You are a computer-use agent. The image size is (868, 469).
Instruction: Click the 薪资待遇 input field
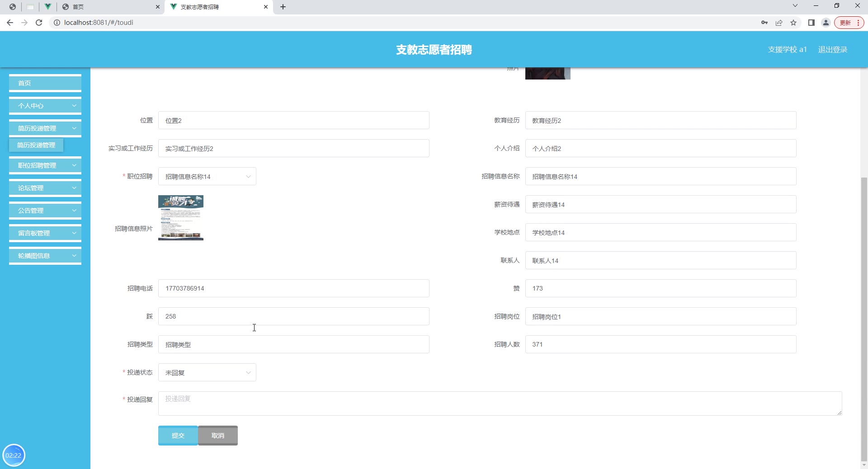click(660, 204)
